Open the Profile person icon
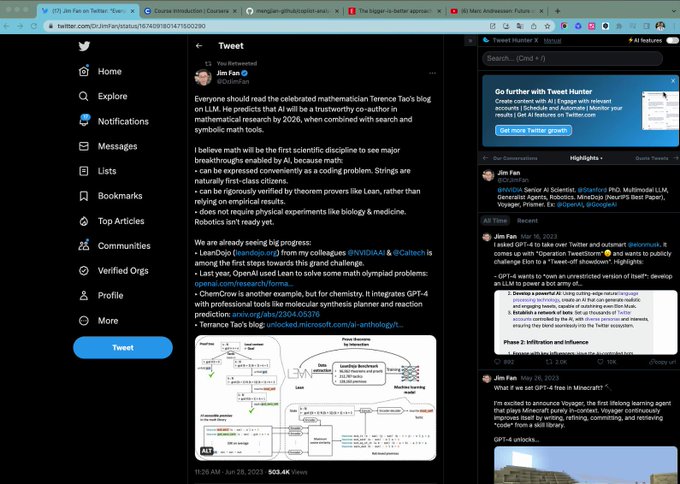680x484 pixels. [x=84, y=295]
